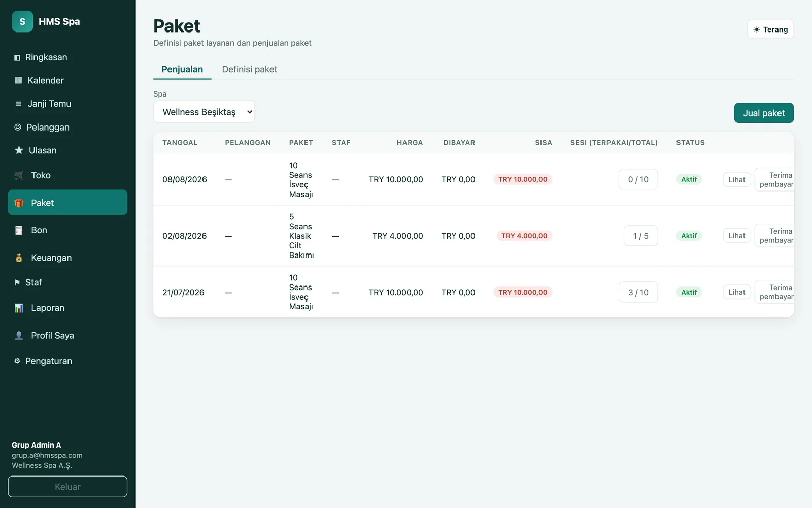Click Lihat for the 08/08/2026 sale
The height and width of the screenshot is (508, 812).
[x=736, y=179]
